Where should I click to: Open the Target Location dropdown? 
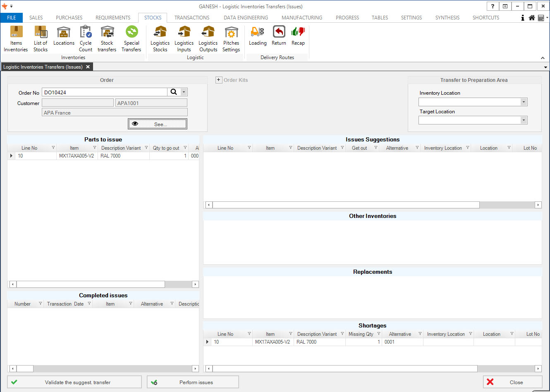tap(524, 120)
